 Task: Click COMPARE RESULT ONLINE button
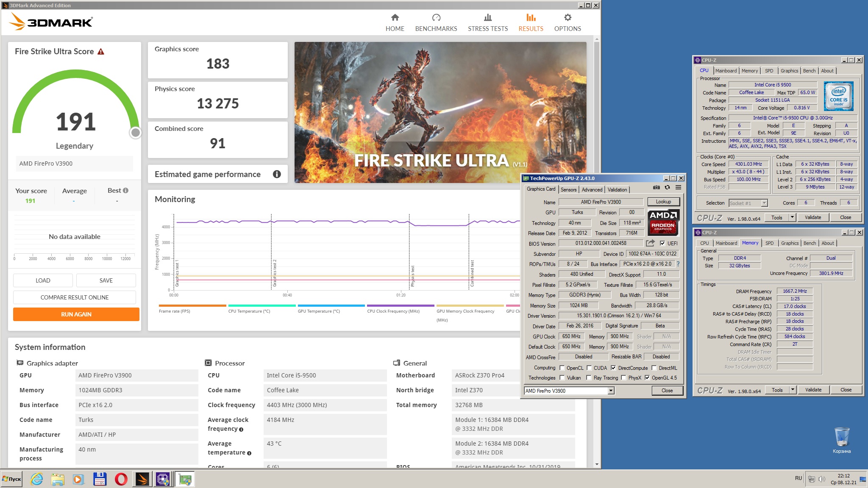(x=75, y=297)
